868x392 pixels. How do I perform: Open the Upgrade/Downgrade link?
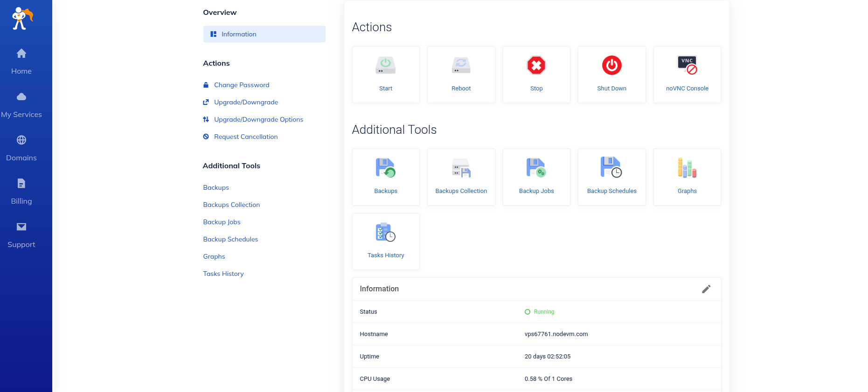point(246,102)
